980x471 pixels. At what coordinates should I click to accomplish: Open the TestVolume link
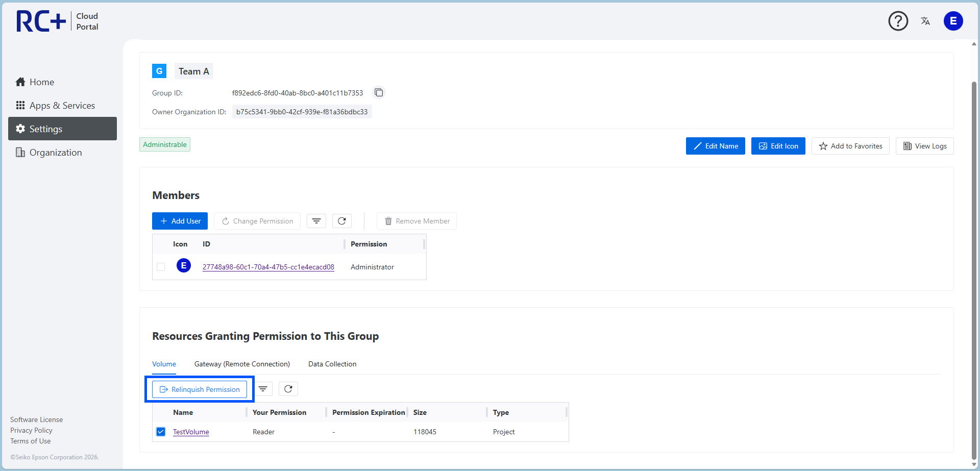click(191, 432)
